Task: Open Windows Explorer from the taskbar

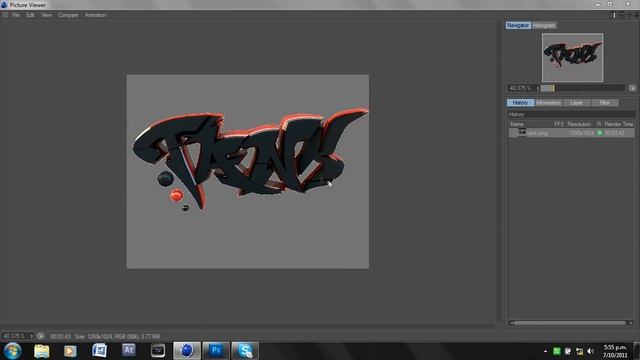Action: click(x=42, y=351)
